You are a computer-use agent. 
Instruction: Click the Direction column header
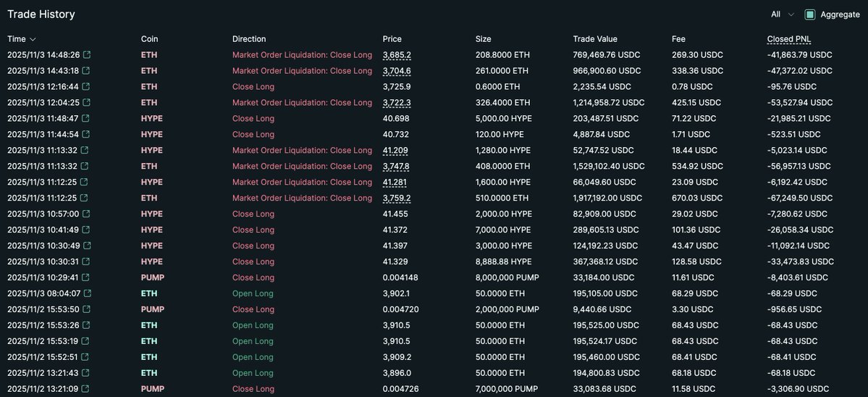249,39
